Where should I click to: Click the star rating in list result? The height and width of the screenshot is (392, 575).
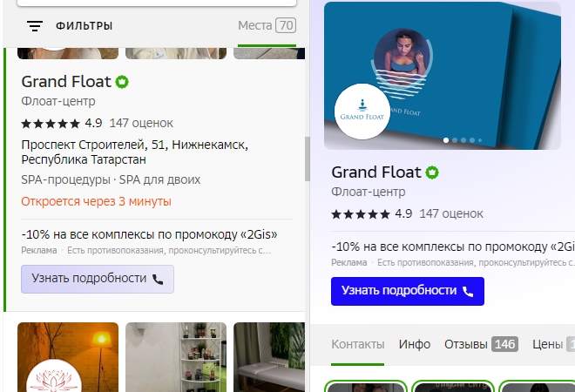pos(50,123)
